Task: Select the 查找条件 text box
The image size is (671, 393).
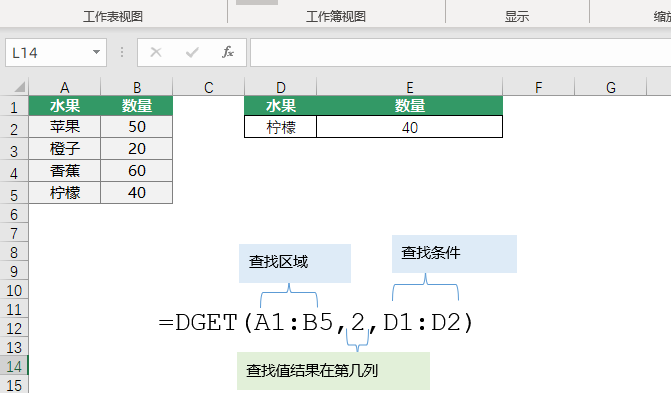Action: tap(454, 253)
